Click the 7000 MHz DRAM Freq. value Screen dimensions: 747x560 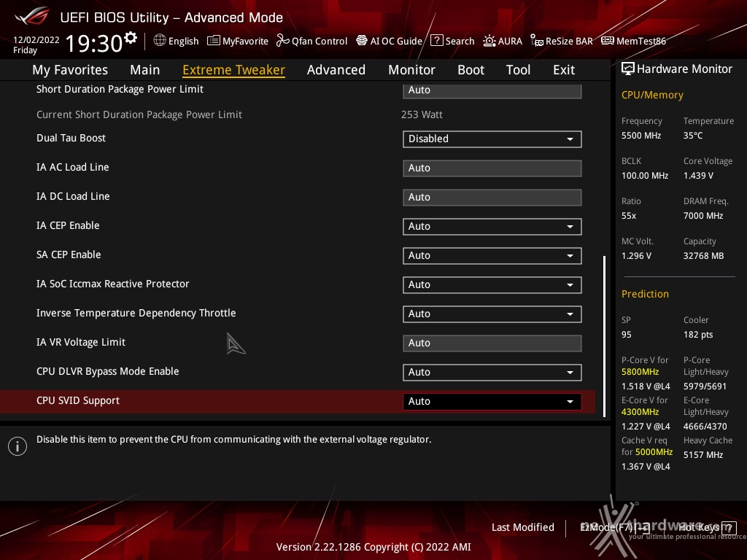tap(703, 216)
